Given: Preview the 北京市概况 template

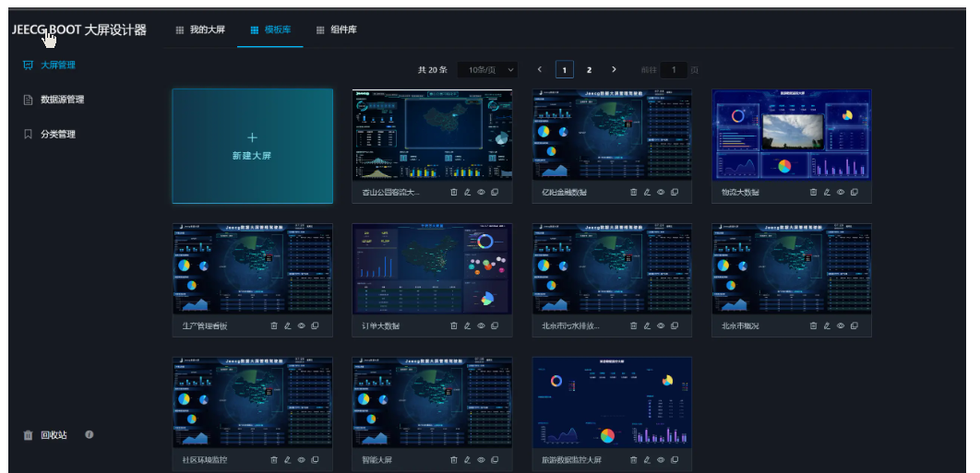Looking at the screenshot, I should coord(841,325).
